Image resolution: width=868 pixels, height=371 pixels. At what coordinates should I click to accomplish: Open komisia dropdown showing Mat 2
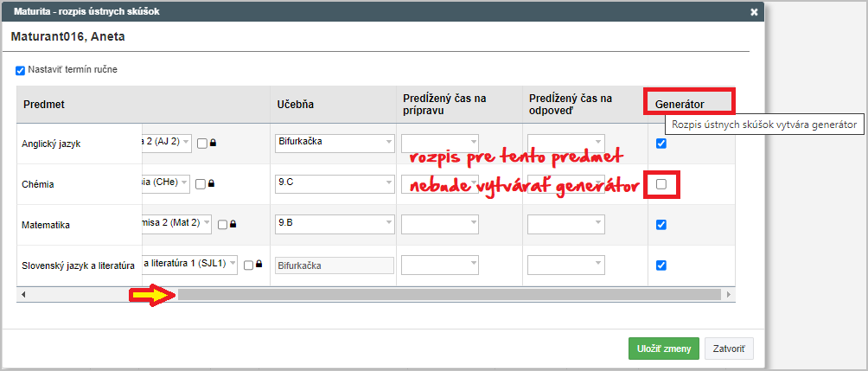click(x=177, y=224)
